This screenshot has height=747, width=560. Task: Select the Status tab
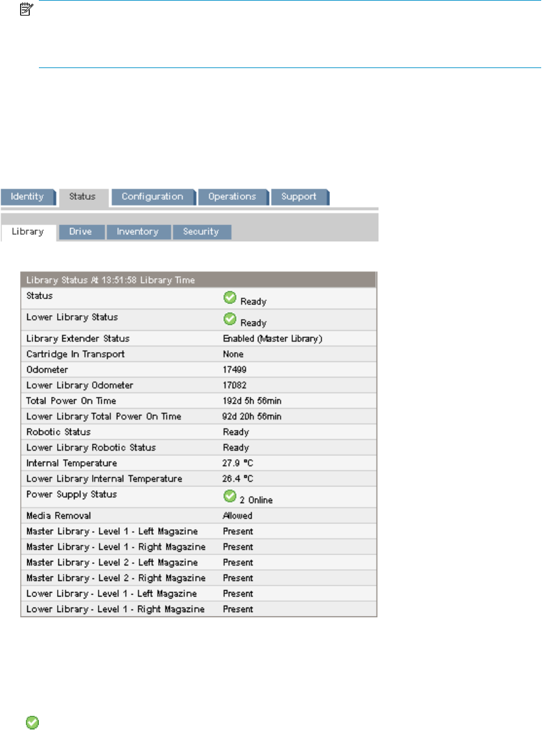(83, 196)
